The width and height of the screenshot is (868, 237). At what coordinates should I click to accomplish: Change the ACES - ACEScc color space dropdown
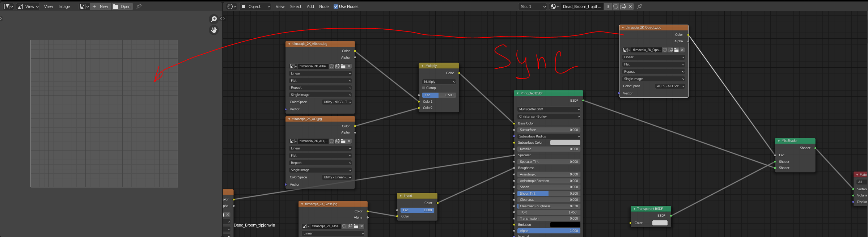(670, 86)
